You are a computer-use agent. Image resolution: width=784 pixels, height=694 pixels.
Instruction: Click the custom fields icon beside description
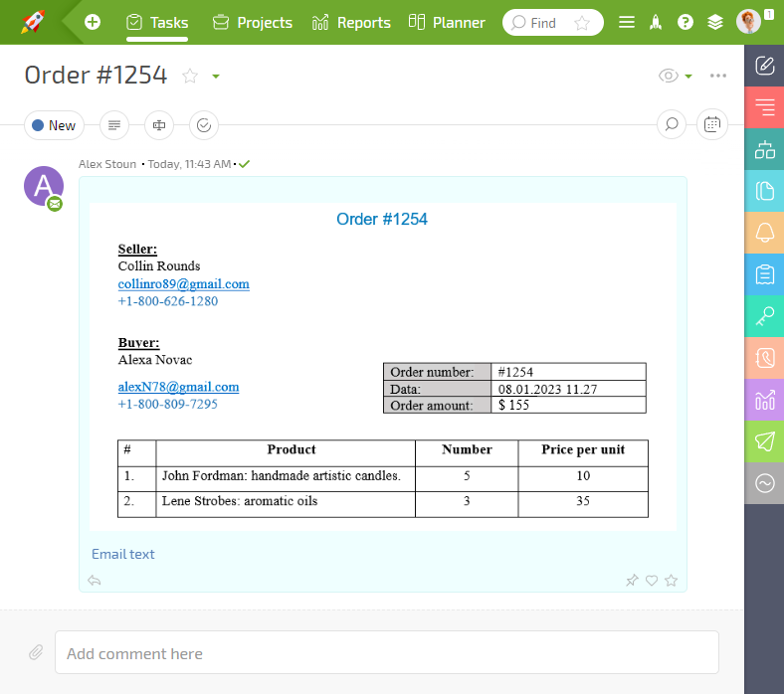159,125
